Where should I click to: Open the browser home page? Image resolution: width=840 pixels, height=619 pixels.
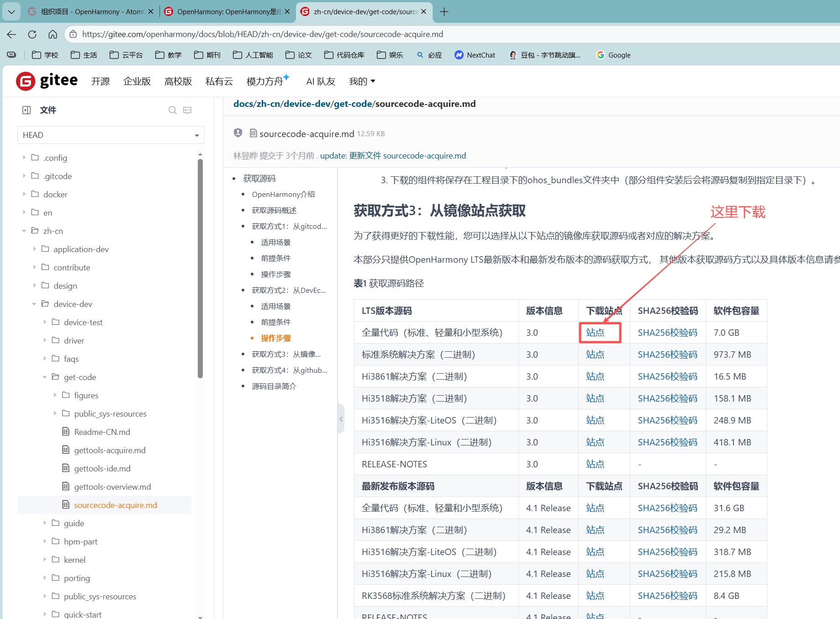[x=53, y=34]
